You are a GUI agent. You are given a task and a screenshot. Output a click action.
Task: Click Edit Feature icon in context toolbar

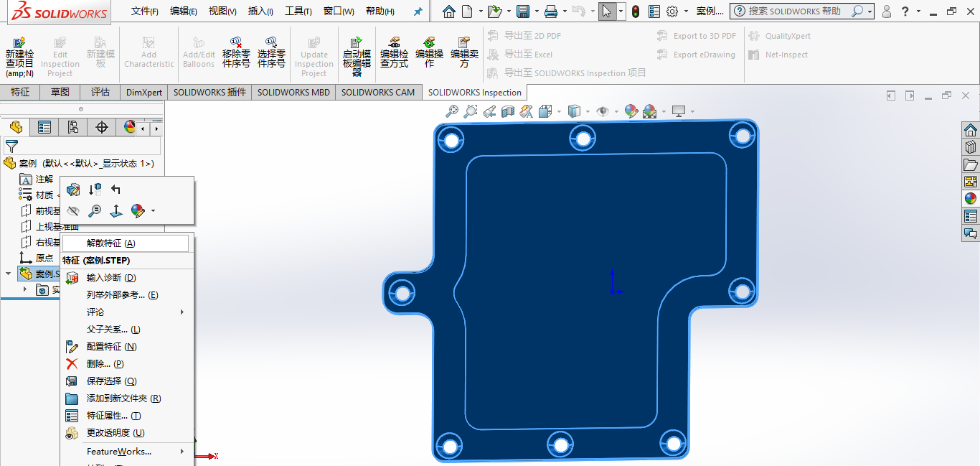tap(72, 190)
